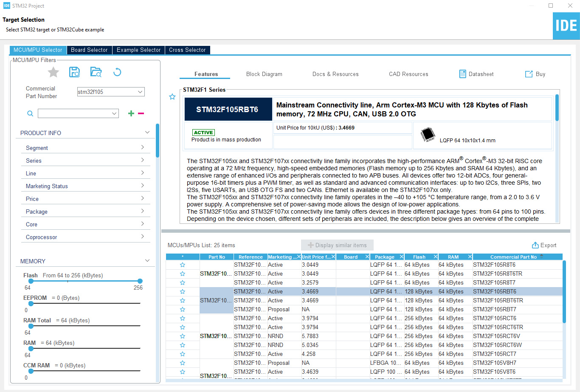580x392 pixels.
Task: Sort the list by the Reference column header
Action: pyautogui.click(x=251, y=257)
